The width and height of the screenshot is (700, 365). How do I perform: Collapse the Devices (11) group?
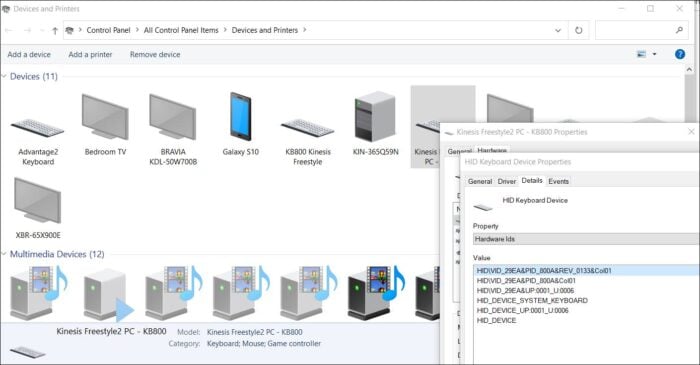[x=4, y=77]
